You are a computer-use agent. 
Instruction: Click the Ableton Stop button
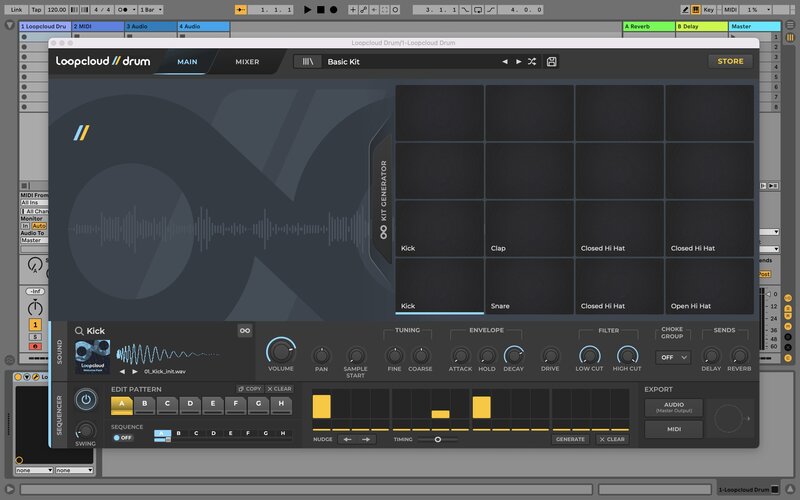320,9
